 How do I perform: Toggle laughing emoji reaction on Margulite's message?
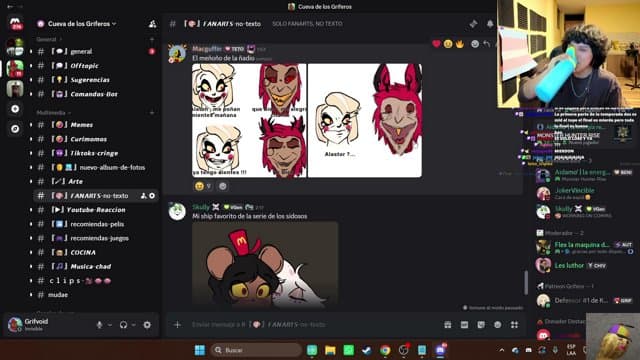[x=203, y=186]
